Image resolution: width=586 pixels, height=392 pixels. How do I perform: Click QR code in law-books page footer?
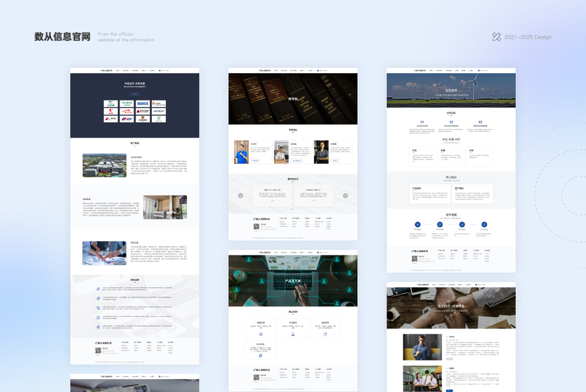point(256,226)
